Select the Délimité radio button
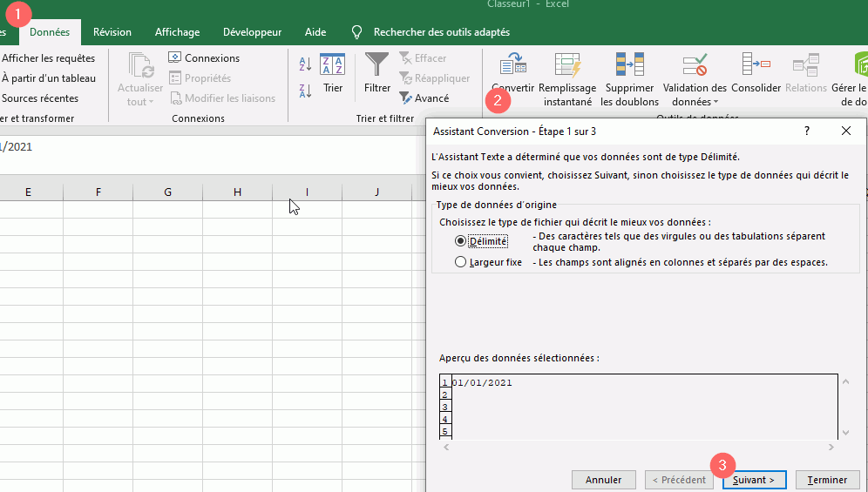This screenshot has width=868, height=492. 461,240
